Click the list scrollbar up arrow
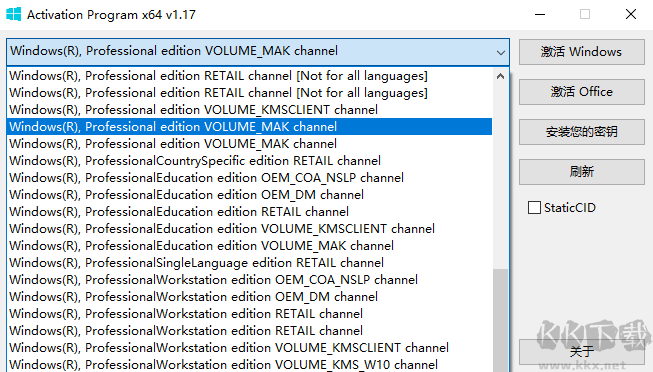This screenshot has height=372, width=653. pos(501,76)
